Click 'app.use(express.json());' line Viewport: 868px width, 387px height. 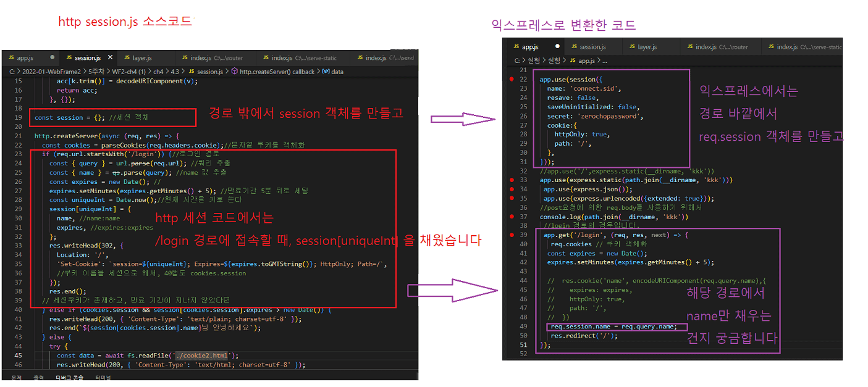point(588,189)
